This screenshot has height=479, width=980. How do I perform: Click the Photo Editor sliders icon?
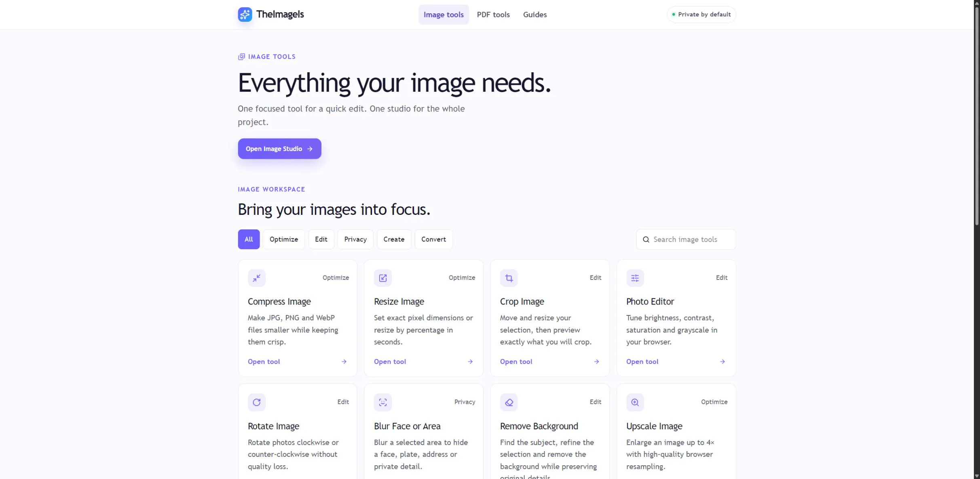[635, 278]
